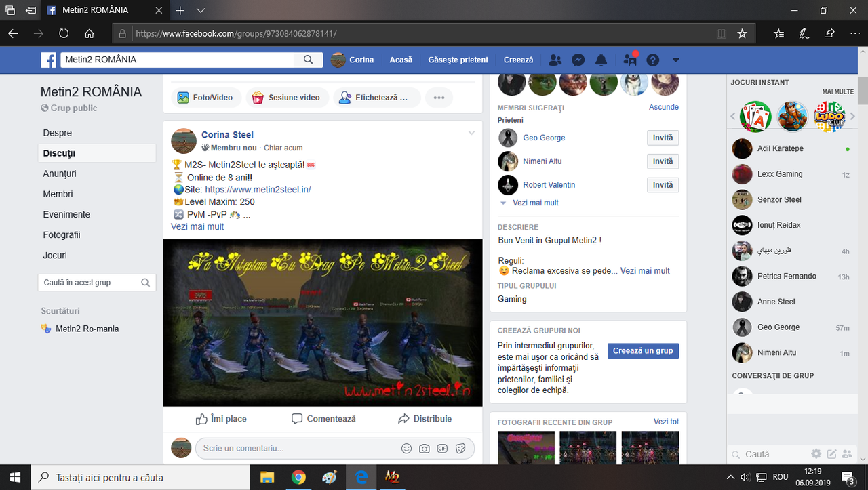Expand the post text with Vezi mai mult
868x490 pixels.
[197, 226]
